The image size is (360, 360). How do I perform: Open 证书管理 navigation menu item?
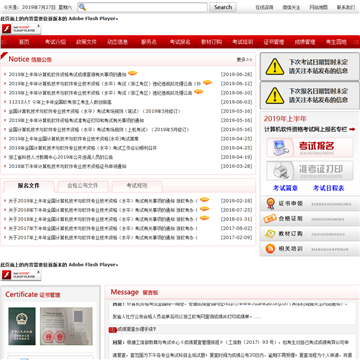(x=274, y=42)
